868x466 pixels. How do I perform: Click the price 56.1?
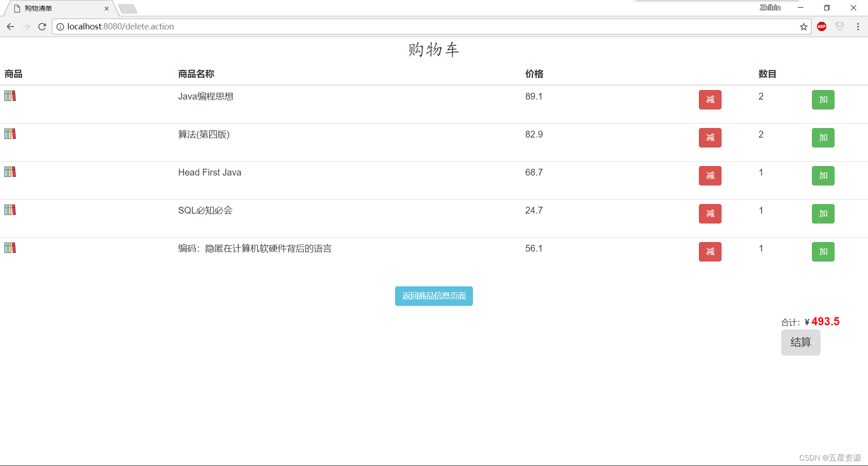tap(534, 248)
